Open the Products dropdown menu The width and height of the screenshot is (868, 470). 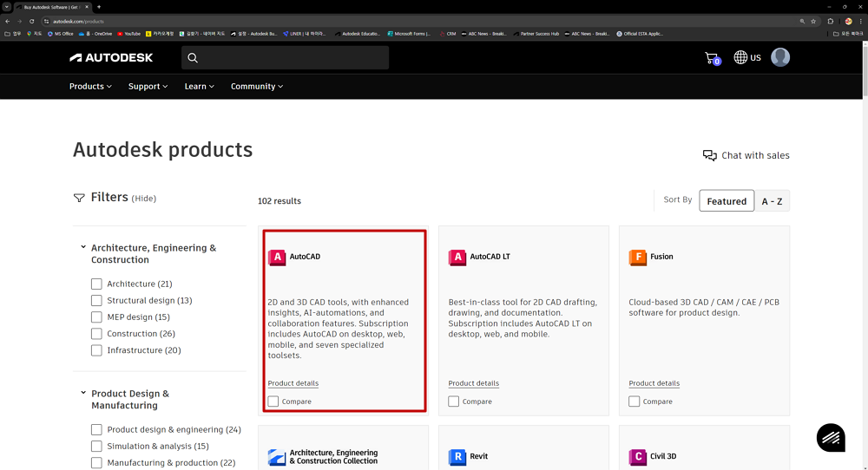click(x=90, y=86)
